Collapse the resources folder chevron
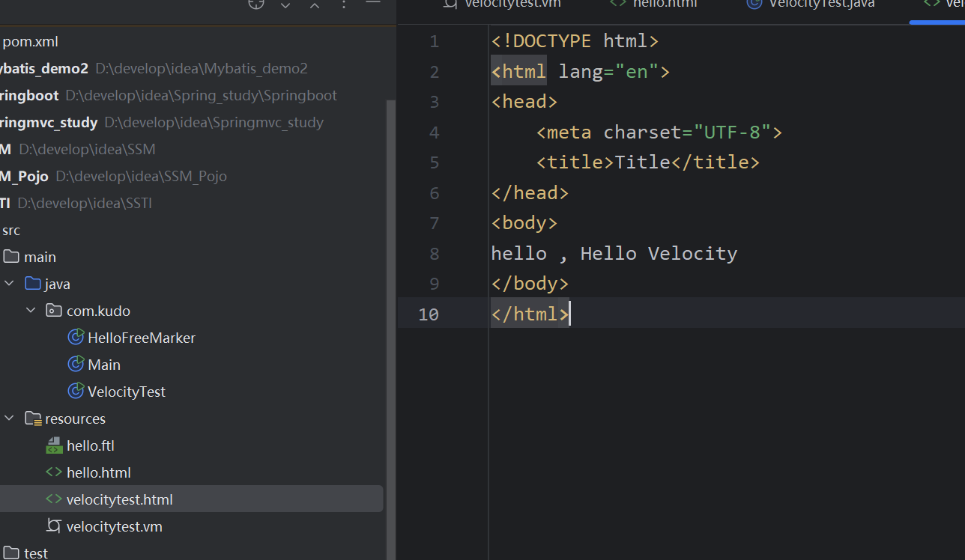This screenshot has height=560, width=965. (x=10, y=419)
